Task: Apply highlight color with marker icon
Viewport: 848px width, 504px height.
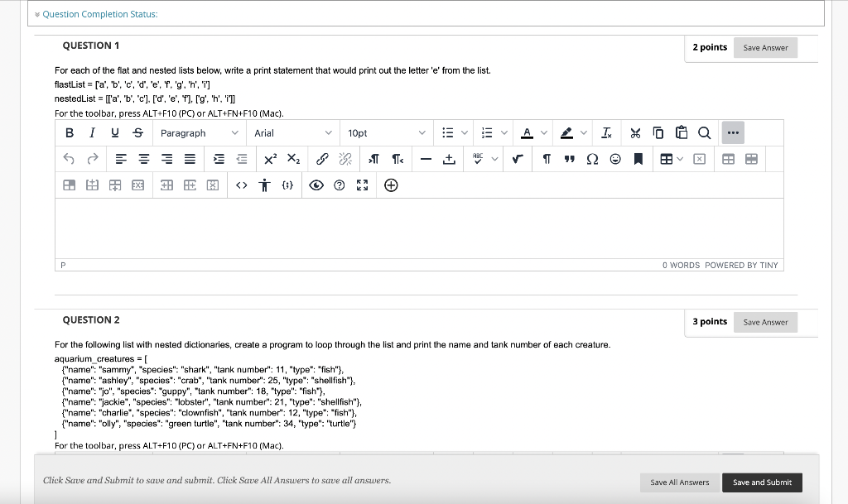Action: click(566, 133)
